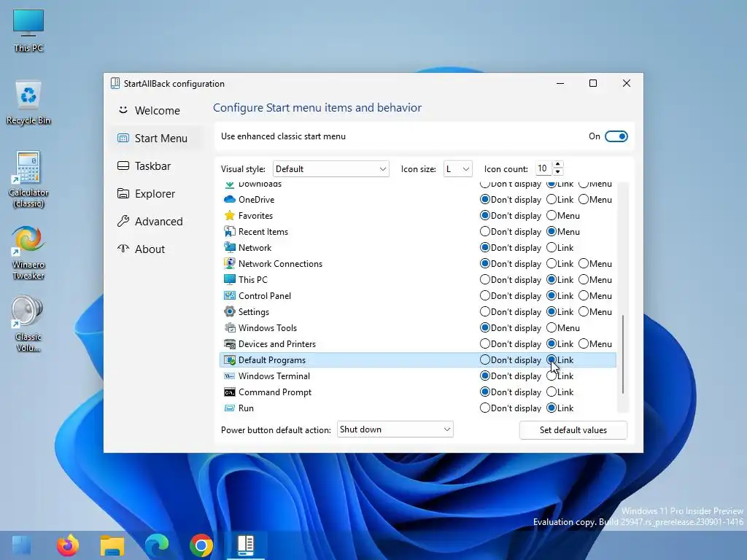The width and height of the screenshot is (747, 560).
Task: Click the Run icon in the list
Action: pos(230,408)
